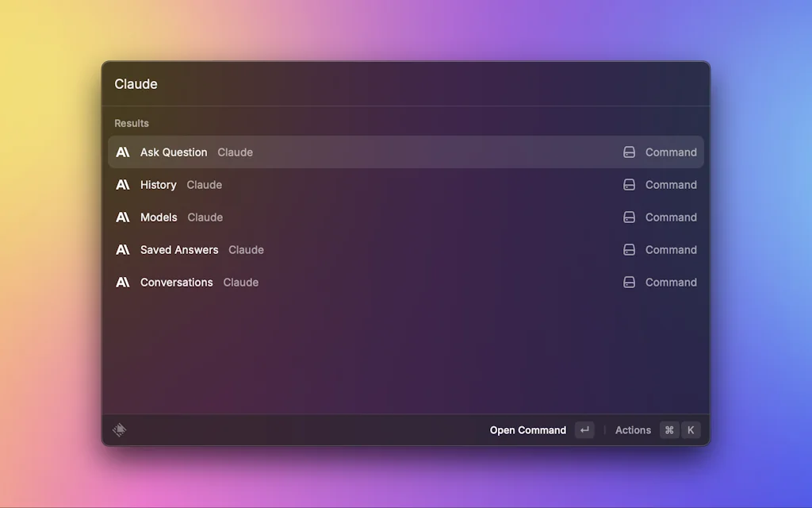812x508 pixels.
Task: Click the Command badge icon on Models row
Action: 629,217
